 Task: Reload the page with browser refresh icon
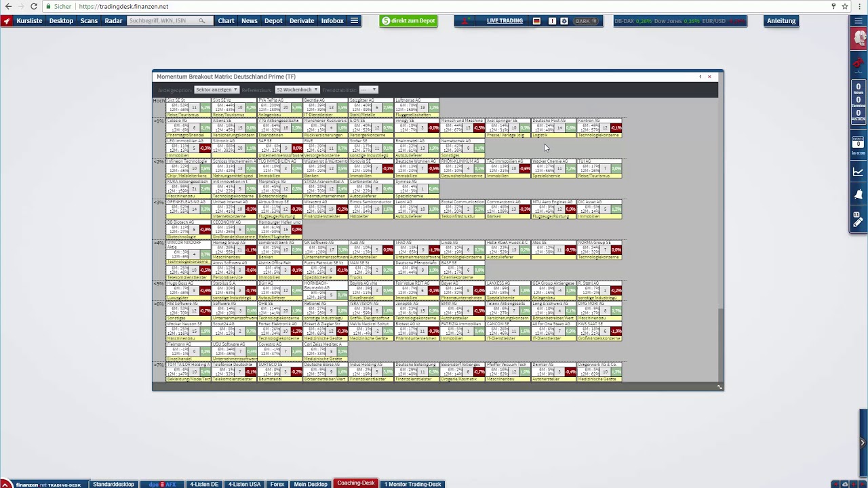(x=34, y=6)
